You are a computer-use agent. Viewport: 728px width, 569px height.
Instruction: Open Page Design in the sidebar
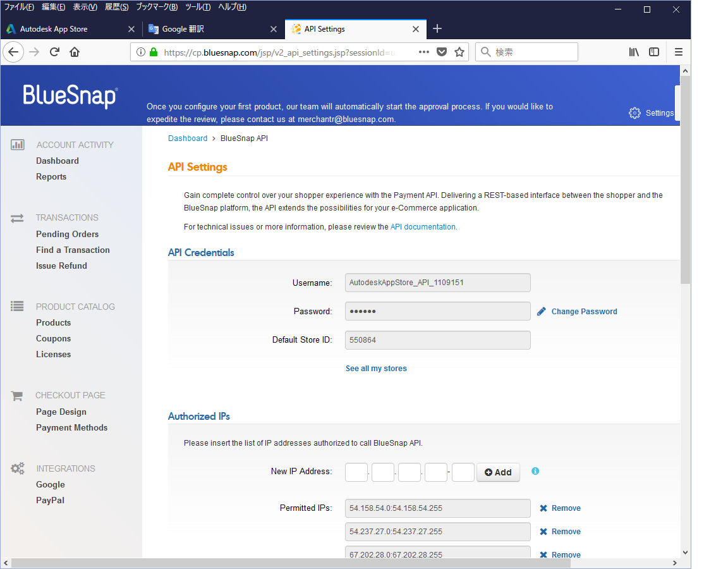tap(61, 412)
